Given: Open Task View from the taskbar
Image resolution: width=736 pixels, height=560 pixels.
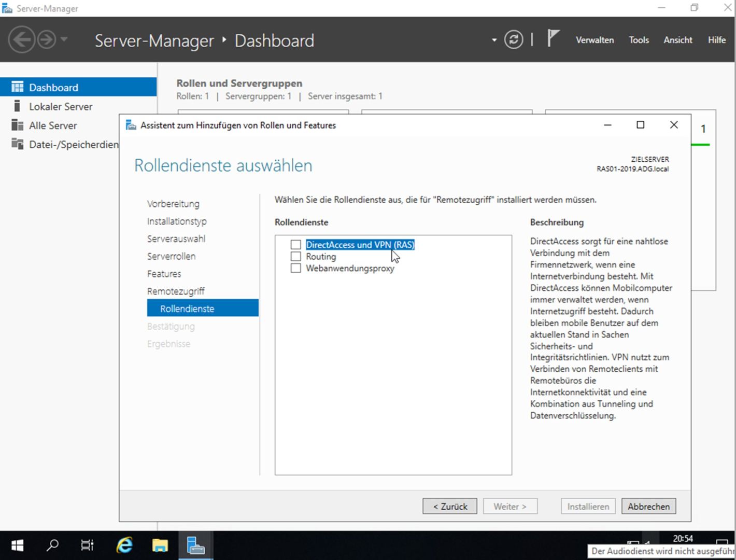Looking at the screenshot, I should click(87, 545).
